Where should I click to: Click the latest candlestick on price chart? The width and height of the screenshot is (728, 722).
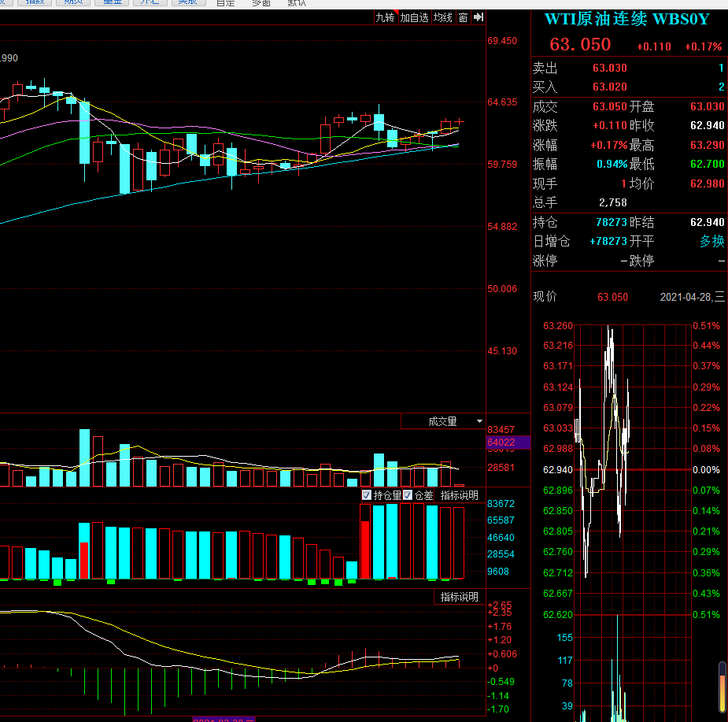(x=459, y=122)
